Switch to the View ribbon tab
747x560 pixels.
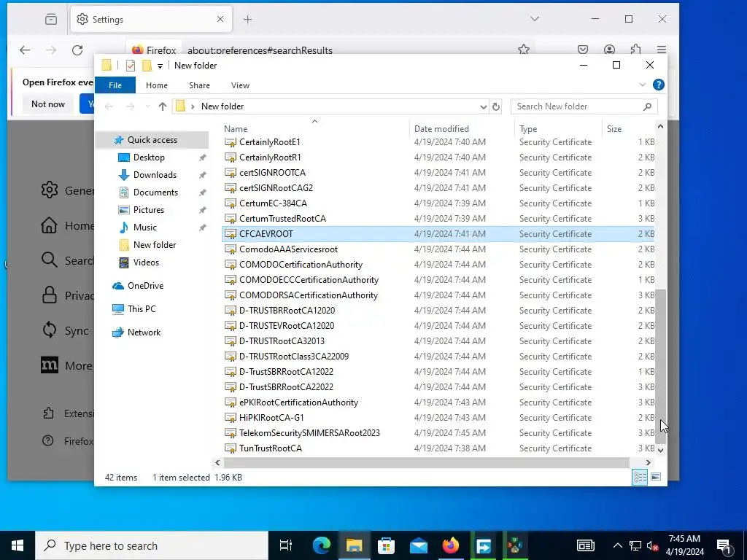point(240,85)
